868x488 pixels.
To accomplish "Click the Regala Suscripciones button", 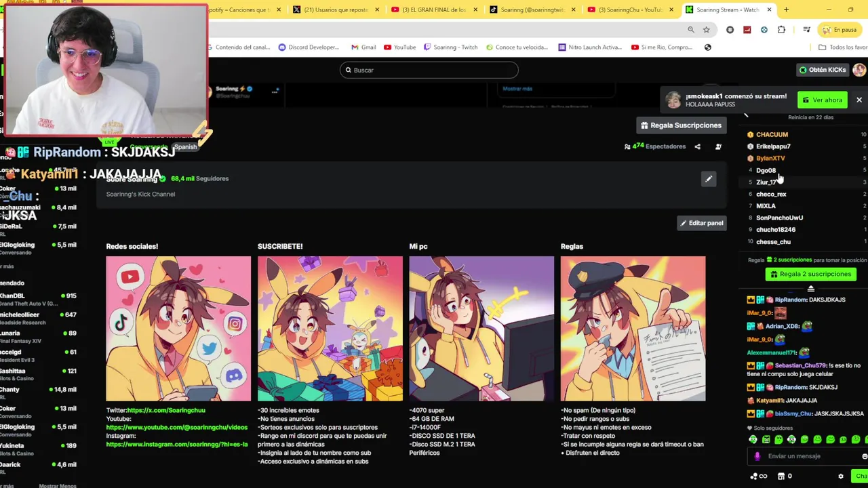I will pyautogui.click(x=681, y=125).
